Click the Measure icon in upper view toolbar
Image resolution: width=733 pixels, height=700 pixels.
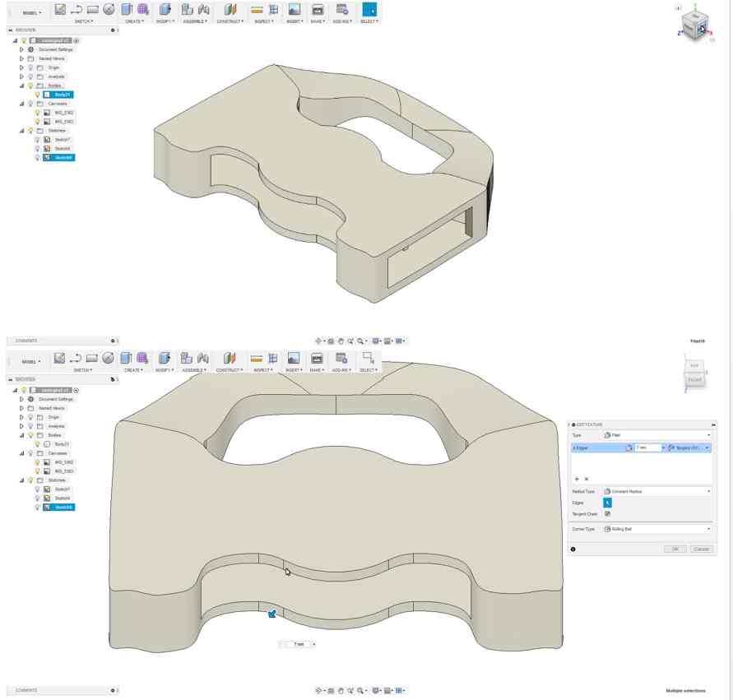(x=257, y=9)
